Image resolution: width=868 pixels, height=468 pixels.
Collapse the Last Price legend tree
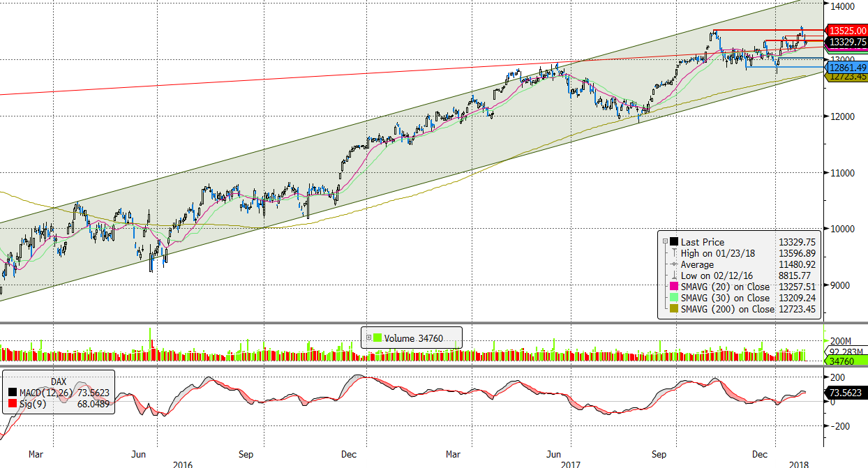tap(664, 242)
